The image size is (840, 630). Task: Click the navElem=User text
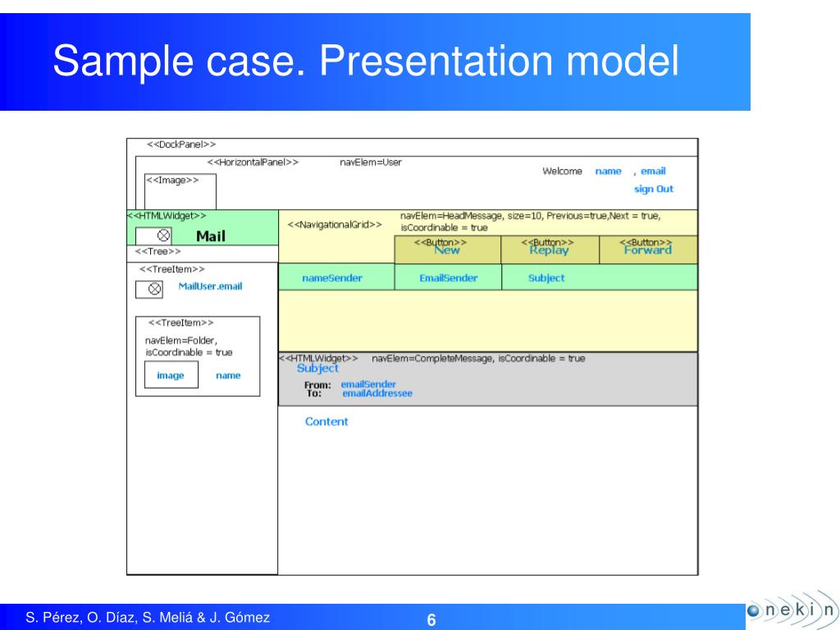click(371, 162)
